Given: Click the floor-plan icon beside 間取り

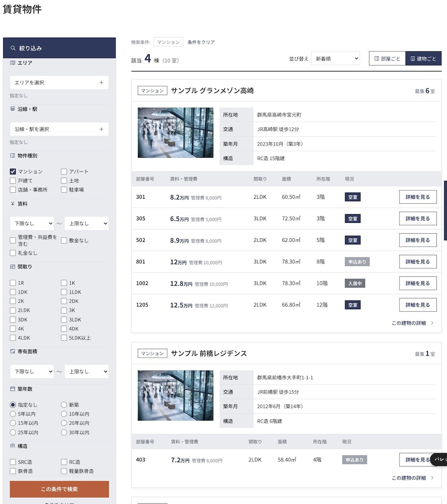Looking at the screenshot, I should click(x=13, y=267).
